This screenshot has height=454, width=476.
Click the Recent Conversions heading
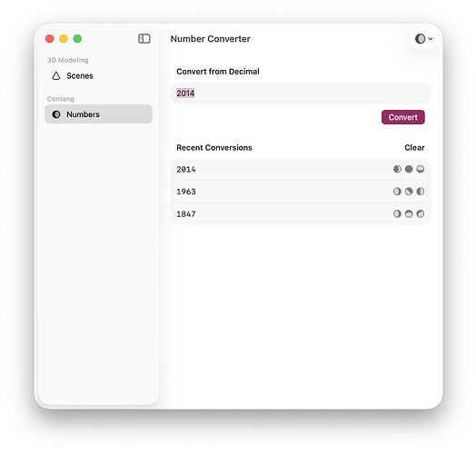pyautogui.click(x=214, y=148)
